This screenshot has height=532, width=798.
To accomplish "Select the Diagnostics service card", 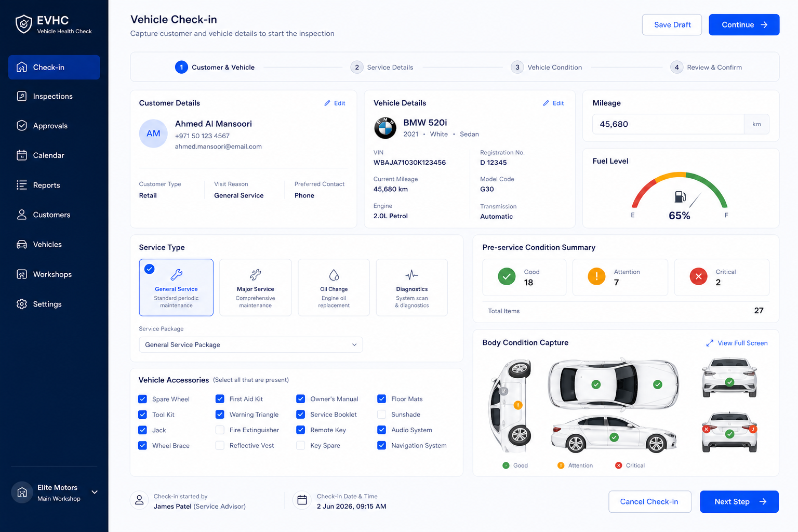I will pos(412,287).
